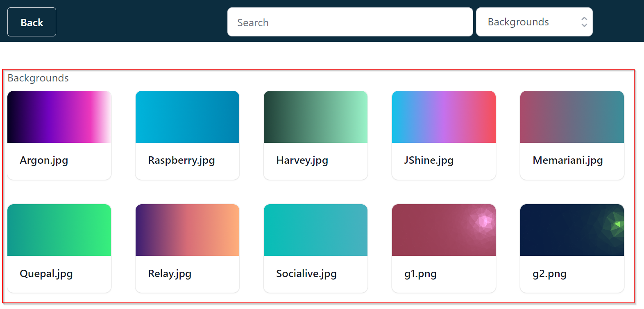Image resolution: width=644 pixels, height=309 pixels.
Task: Pick the g2.png dark blue background
Action: [572, 230]
